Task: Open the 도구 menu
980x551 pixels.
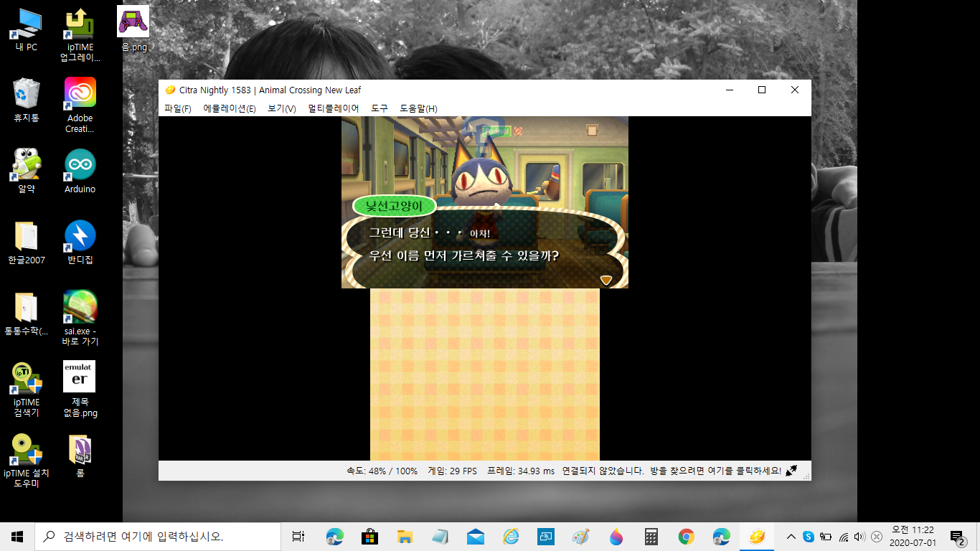Action: point(380,108)
